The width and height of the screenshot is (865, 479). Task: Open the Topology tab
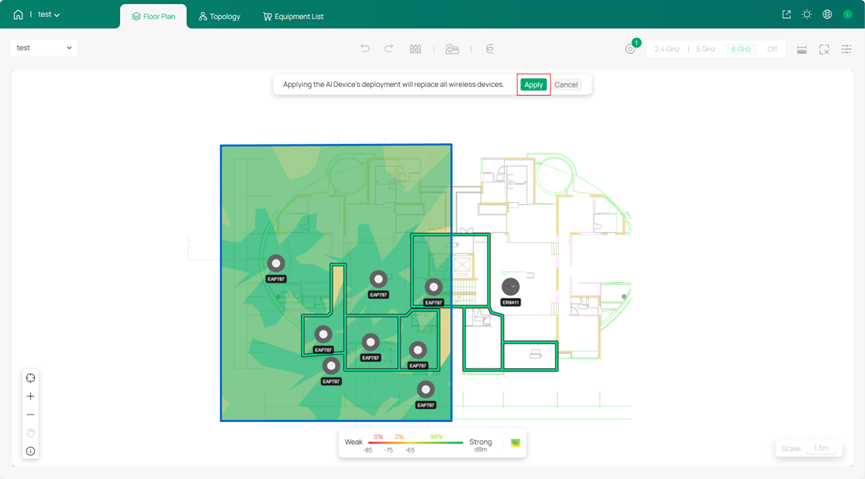click(x=220, y=17)
